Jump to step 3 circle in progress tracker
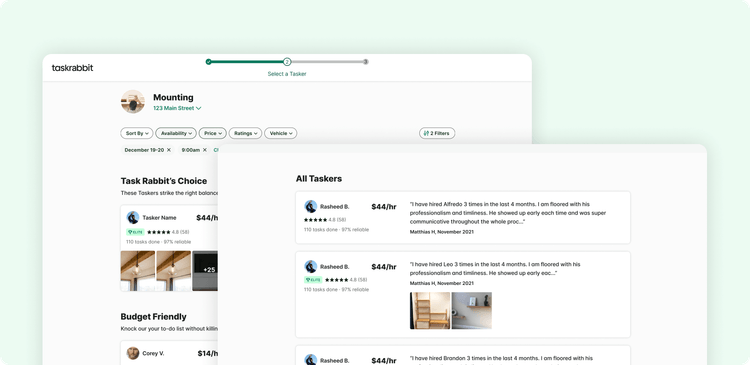 click(x=365, y=62)
